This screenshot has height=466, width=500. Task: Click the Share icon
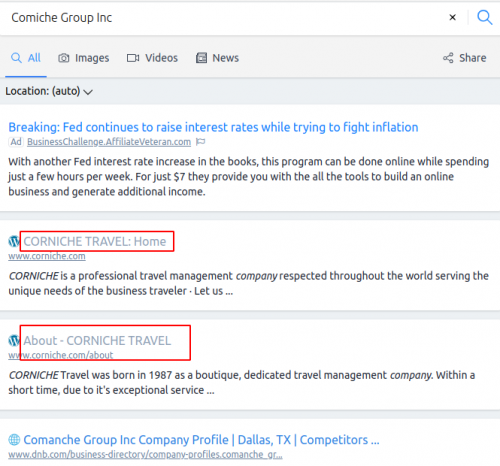click(x=448, y=58)
